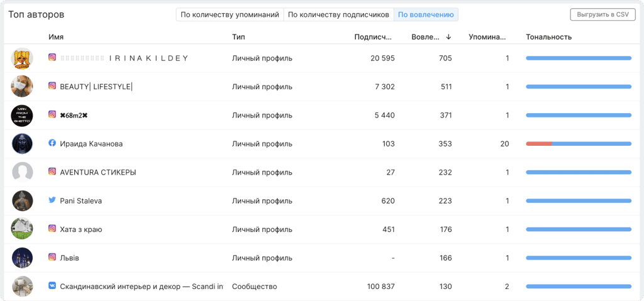Image resolution: width=644 pixels, height=301 pixels.
Task: Switch to По количеству упоминаний tab
Action: [230, 15]
